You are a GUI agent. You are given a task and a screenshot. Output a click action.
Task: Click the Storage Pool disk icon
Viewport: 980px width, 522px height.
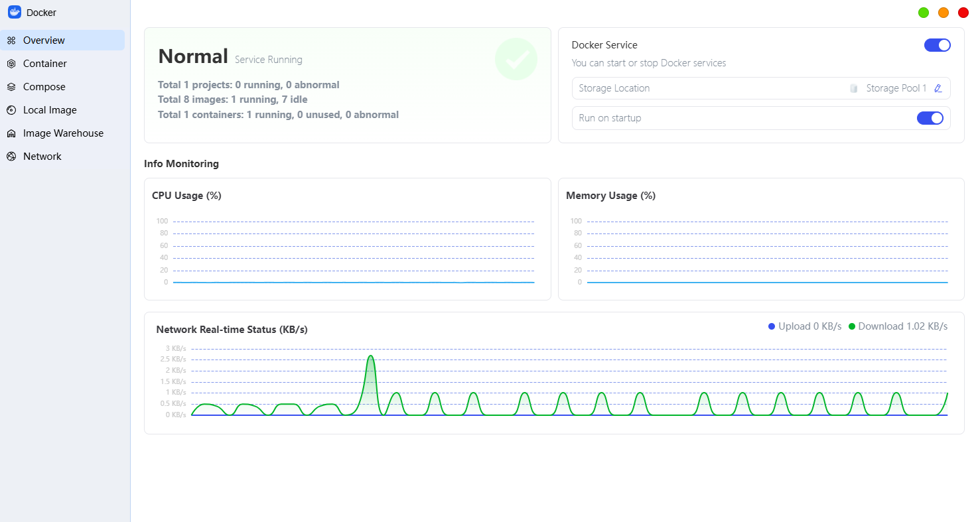[854, 88]
